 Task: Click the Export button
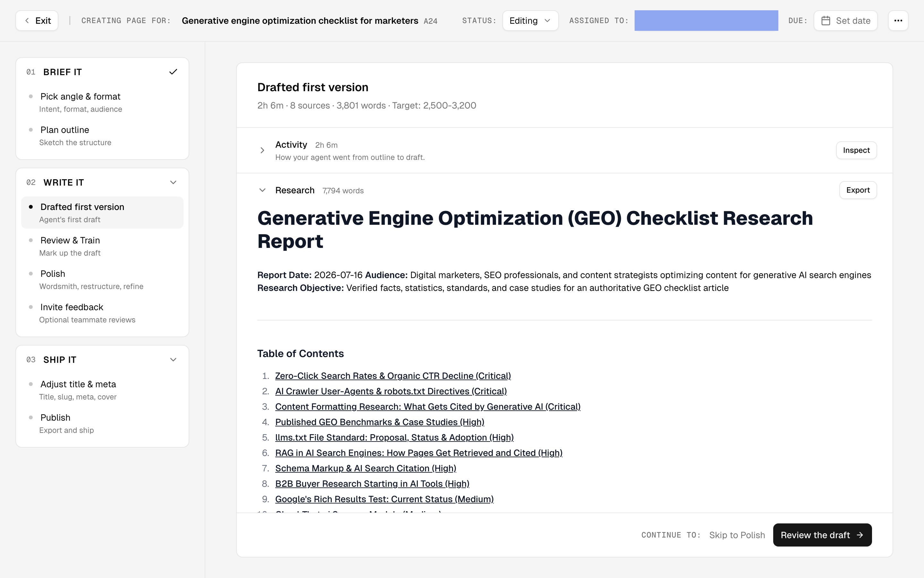tap(858, 190)
